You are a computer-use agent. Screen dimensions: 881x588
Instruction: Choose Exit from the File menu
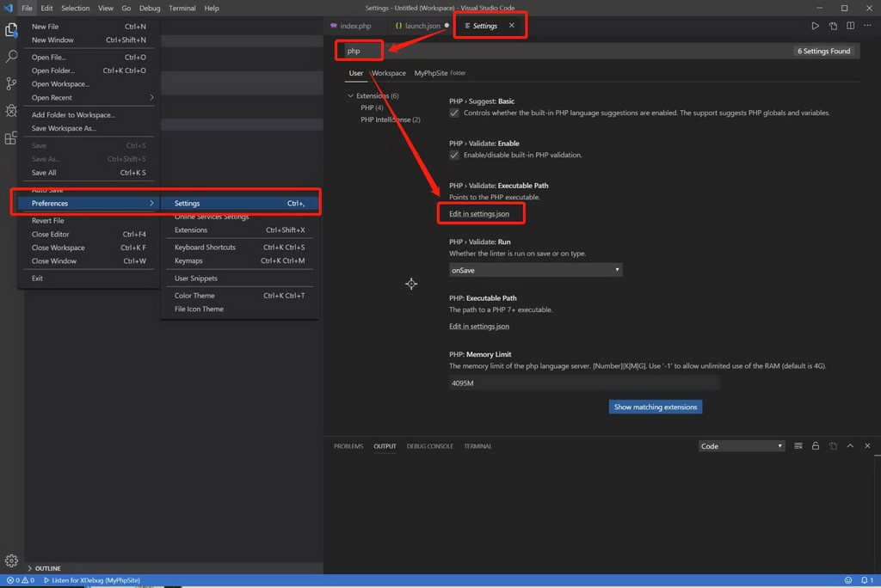coord(89,279)
